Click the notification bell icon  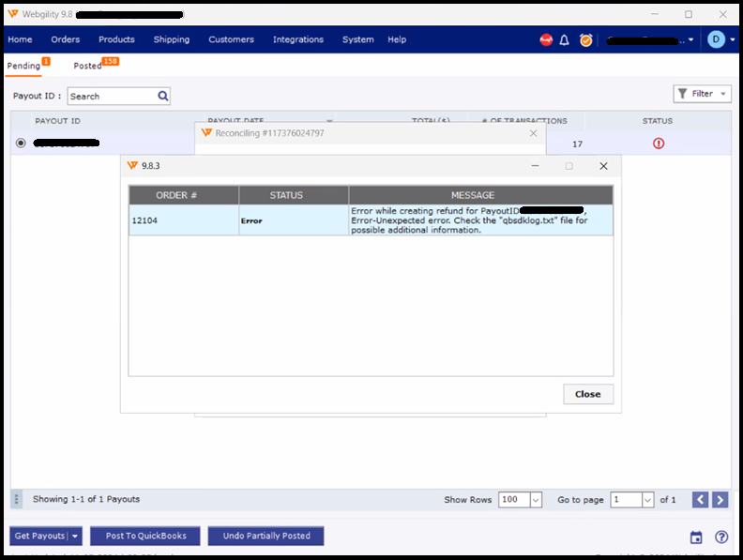[565, 40]
